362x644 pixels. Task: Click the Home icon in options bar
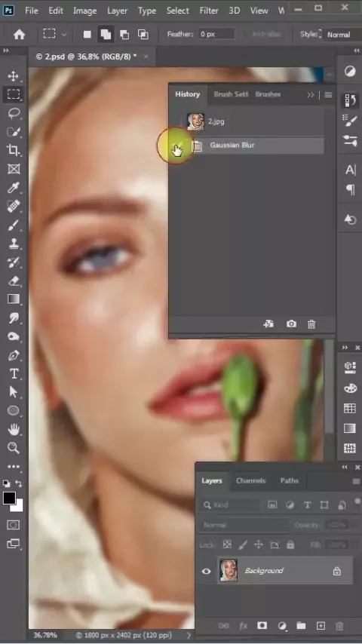click(19, 35)
